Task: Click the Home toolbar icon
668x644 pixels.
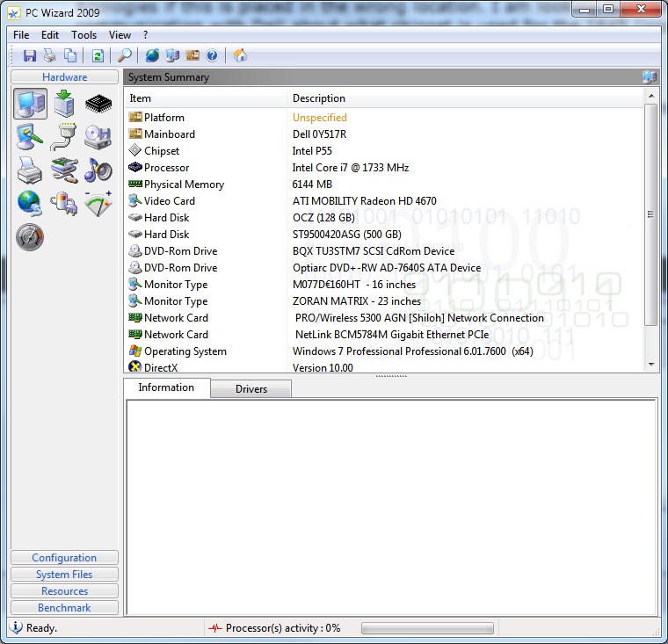Action: click(240, 55)
